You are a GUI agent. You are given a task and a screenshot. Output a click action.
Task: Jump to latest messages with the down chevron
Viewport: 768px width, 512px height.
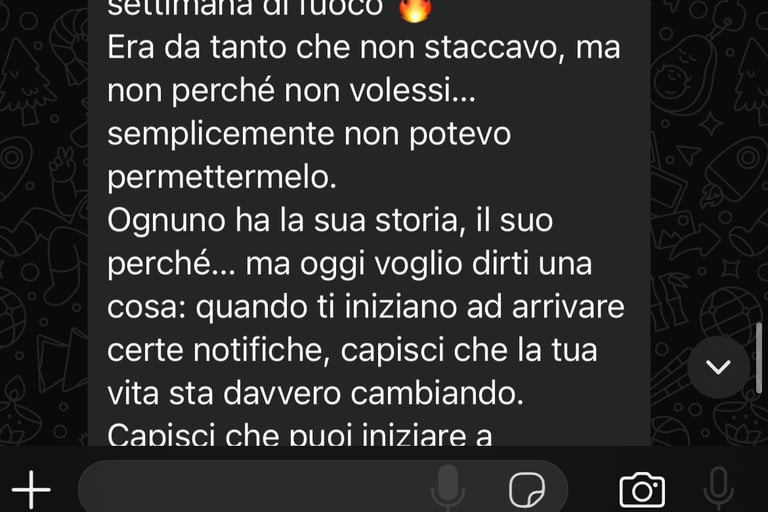point(719,366)
